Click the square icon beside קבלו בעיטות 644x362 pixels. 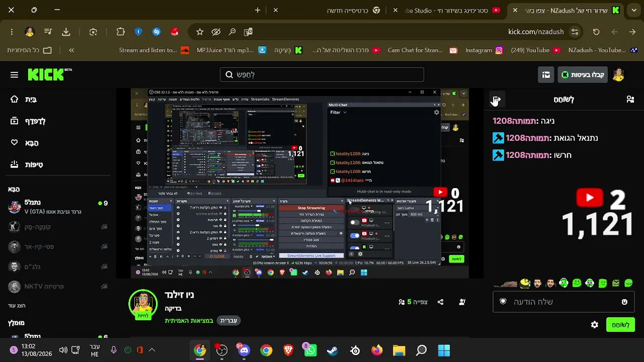tap(546, 75)
